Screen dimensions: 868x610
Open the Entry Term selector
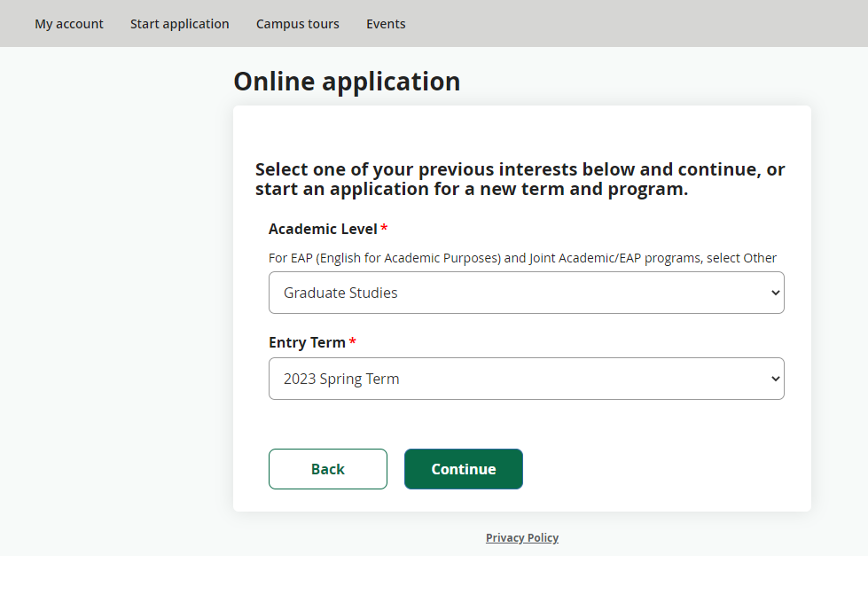pos(526,379)
